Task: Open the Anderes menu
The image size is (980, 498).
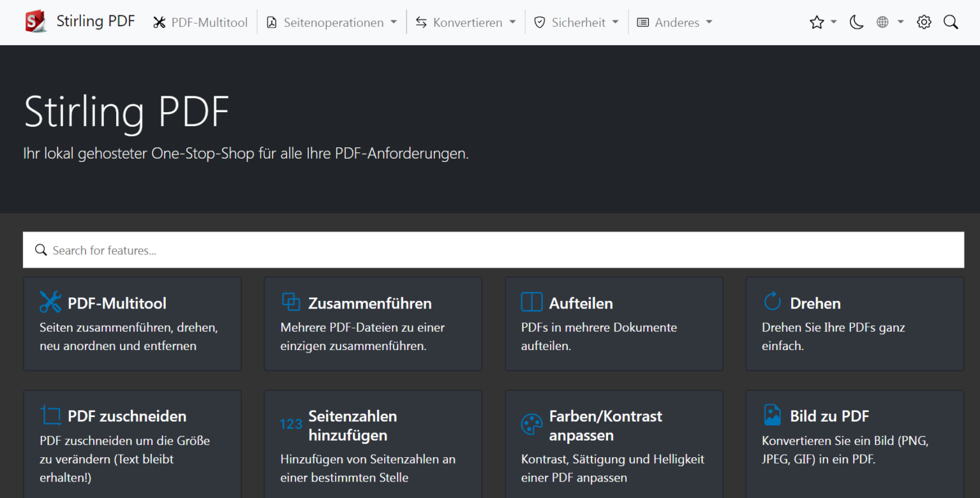Action: pos(674,22)
